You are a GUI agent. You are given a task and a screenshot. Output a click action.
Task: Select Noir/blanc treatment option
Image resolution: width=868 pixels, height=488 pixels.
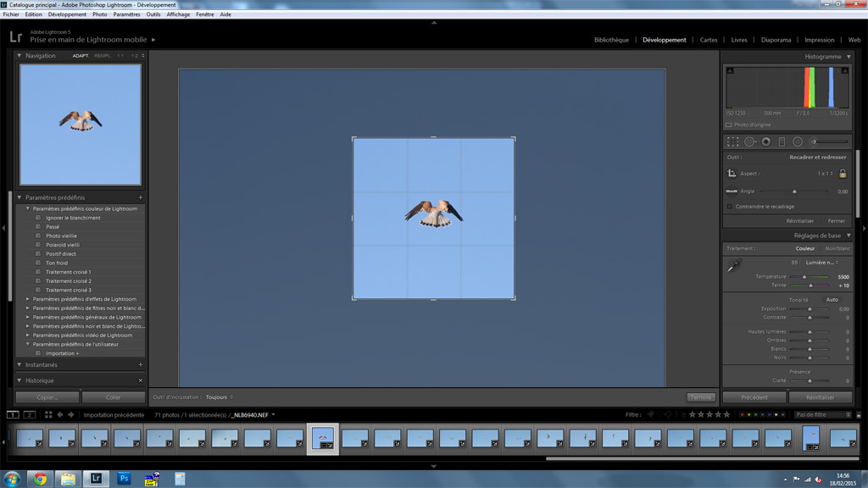(x=837, y=248)
